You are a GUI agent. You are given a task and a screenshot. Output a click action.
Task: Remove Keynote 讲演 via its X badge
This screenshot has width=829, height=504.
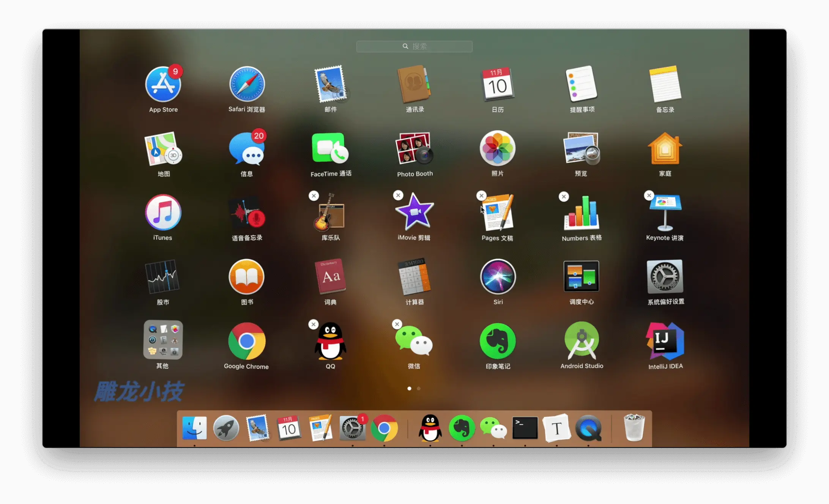[649, 195]
